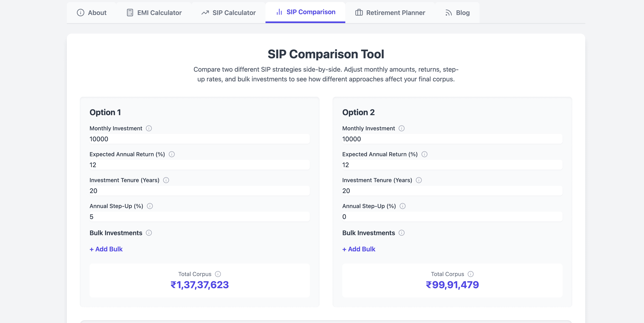Go to Retirement Planner tab
Screen dimensions: 644x323
pos(390,13)
